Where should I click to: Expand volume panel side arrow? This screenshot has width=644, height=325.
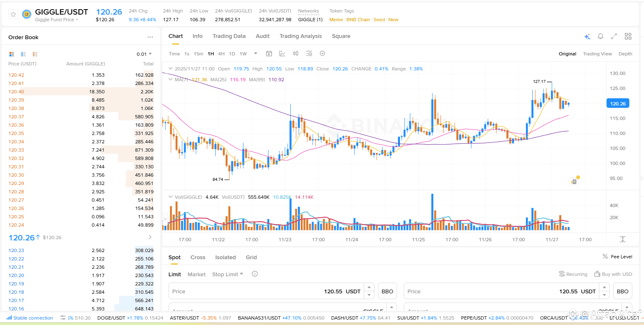click(x=165, y=219)
